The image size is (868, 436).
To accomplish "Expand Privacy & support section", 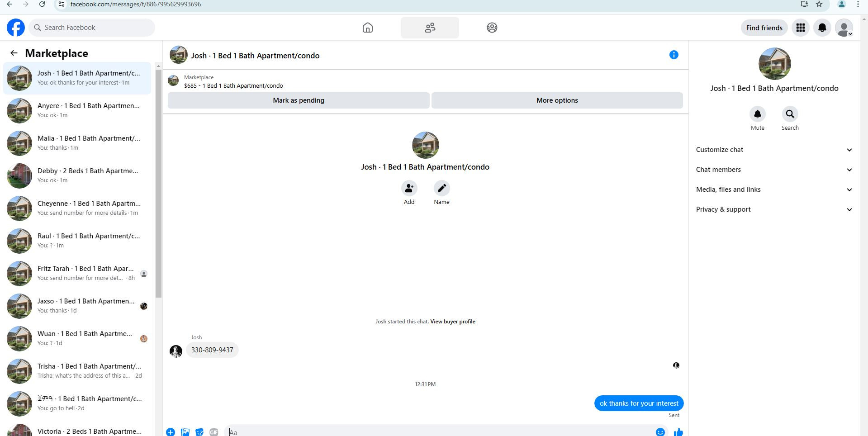I will coord(774,209).
